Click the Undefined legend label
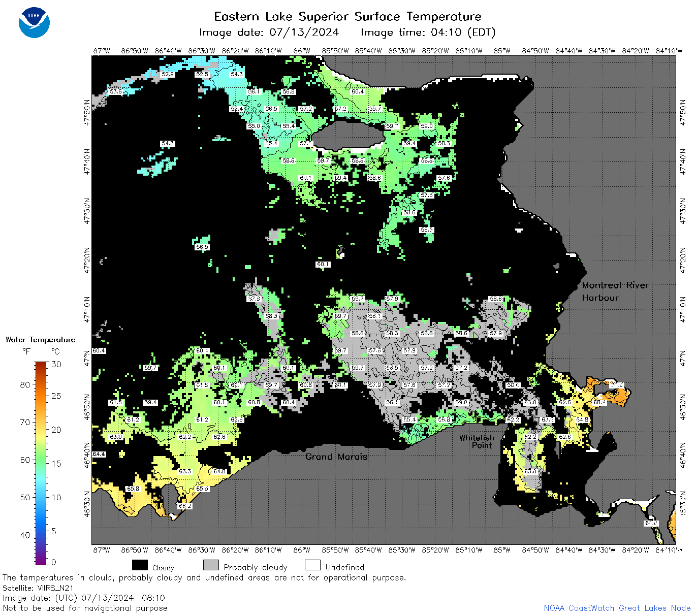 [x=345, y=567]
